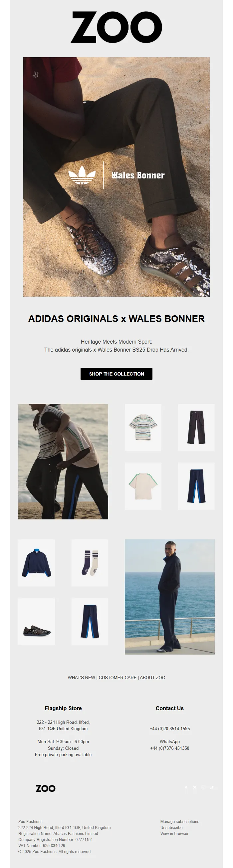Image resolution: width=233 pixels, height=868 pixels.
Task: Open the TikTok social icon
Action: [x=212, y=787]
